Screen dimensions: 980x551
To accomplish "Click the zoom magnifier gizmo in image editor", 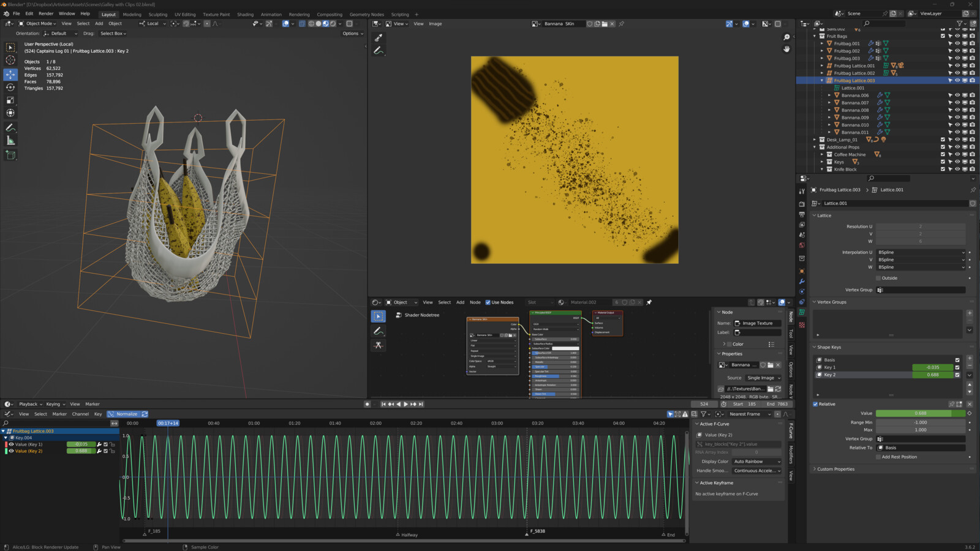I will tap(786, 37).
